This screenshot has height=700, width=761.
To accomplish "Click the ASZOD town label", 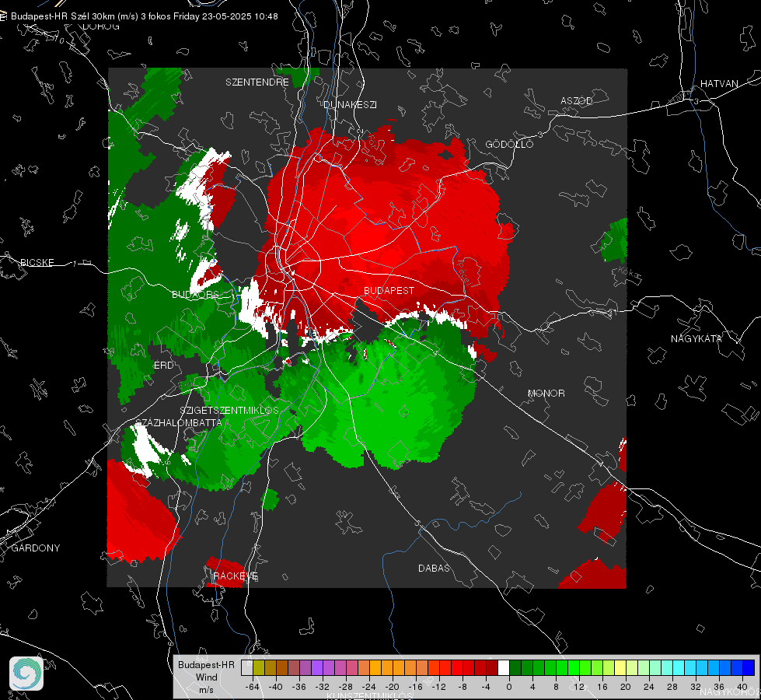I will pyautogui.click(x=577, y=100).
